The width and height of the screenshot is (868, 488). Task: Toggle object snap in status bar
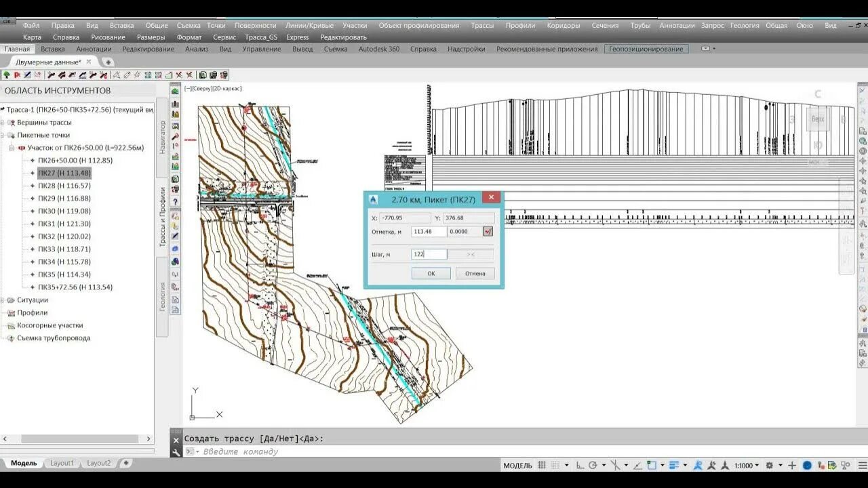click(651, 466)
